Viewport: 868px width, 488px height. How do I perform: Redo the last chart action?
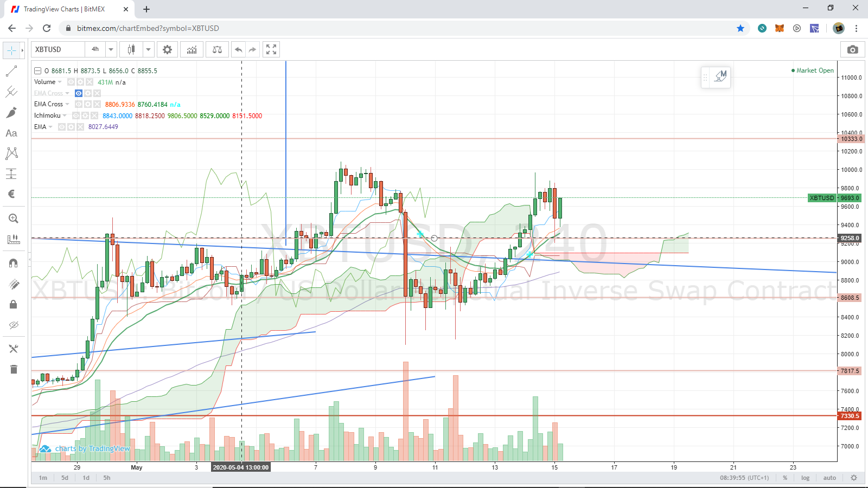pos(252,49)
